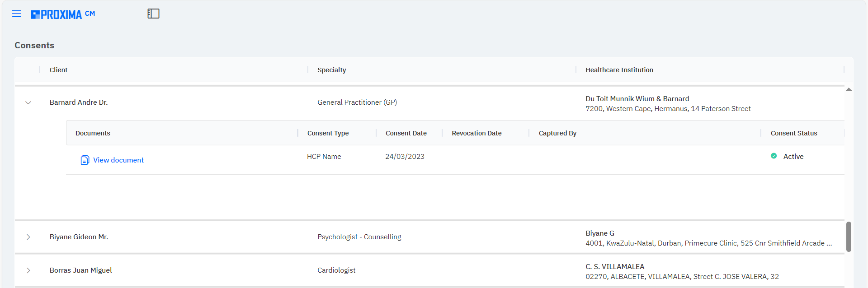868x288 pixels.
Task: Open the hamburger navigation menu
Action: coord(17,14)
